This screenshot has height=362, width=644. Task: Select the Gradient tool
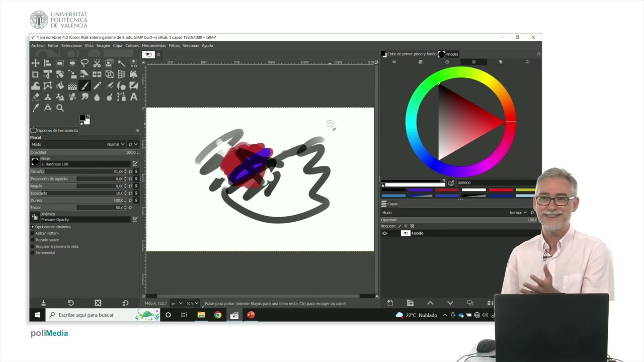[x=72, y=85]
